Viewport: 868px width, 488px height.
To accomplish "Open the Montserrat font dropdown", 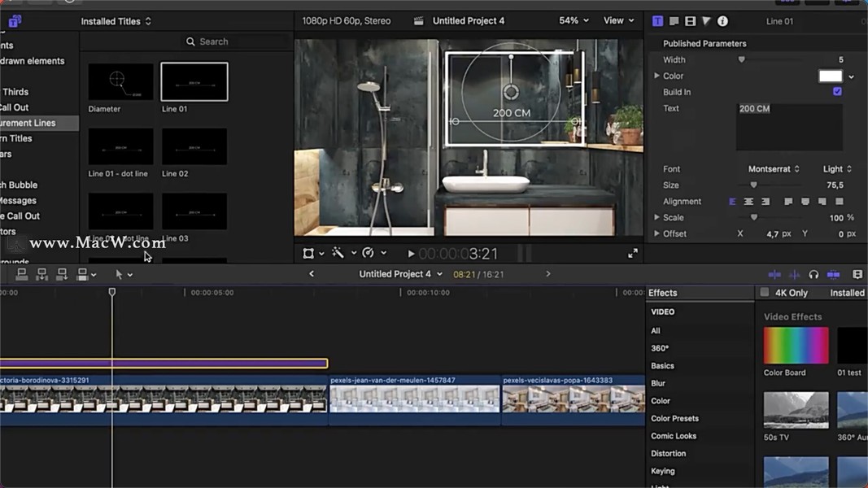I will [x=774, y=168].
